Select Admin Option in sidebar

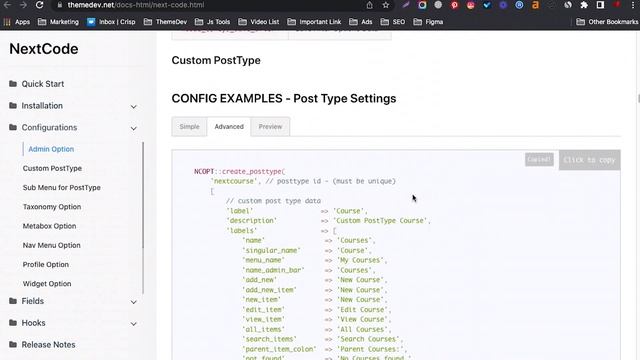51,149
